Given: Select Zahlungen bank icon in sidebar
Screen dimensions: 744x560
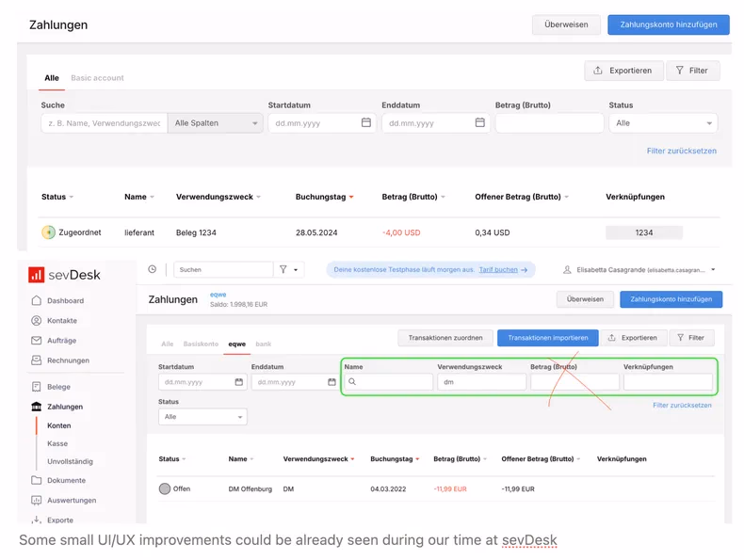Looking at the screenshot, I should coord(36,407).
